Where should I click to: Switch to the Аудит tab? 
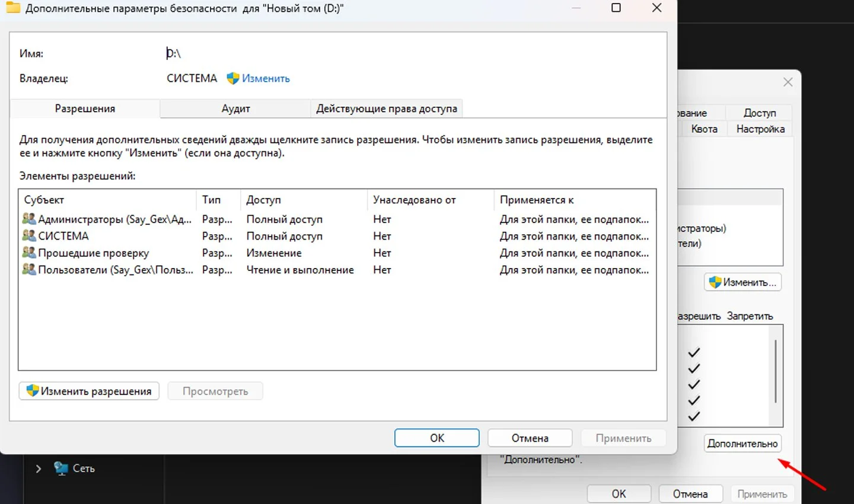(235, 109)
